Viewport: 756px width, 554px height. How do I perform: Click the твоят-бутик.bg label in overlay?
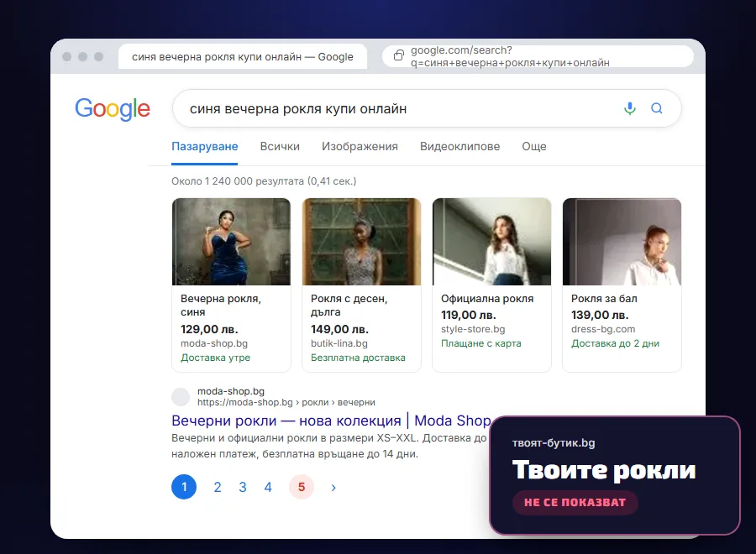(554, 442)
